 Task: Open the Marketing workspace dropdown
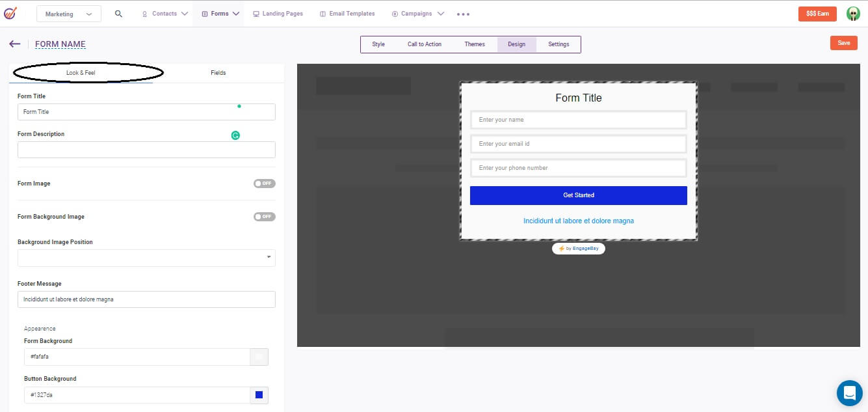68,13
